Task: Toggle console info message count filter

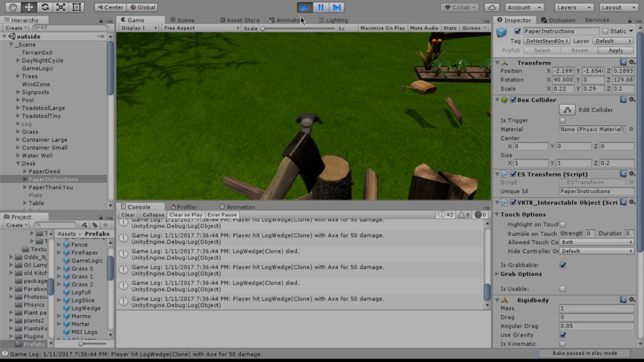Action: (446, 215)
